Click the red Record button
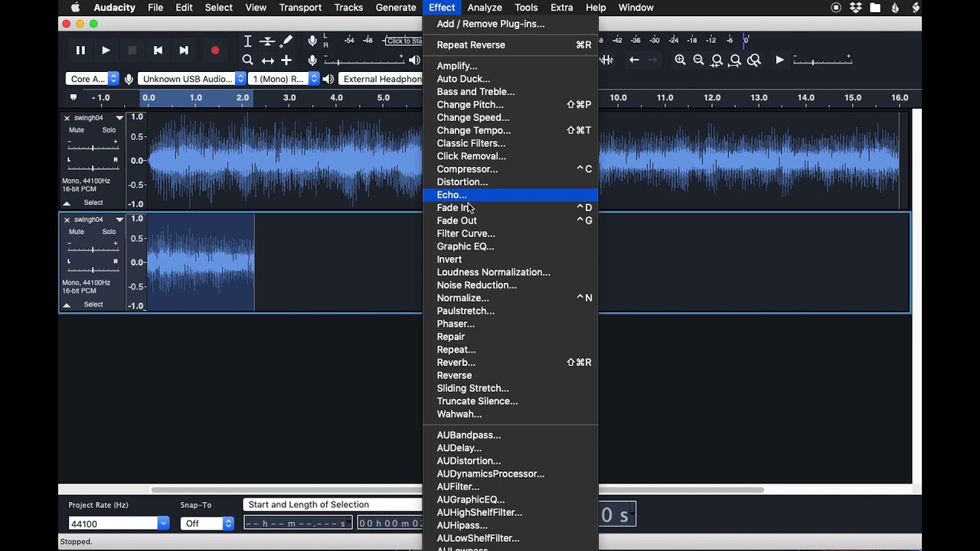Screen dimensions: 980x551 pyautogui.click(x=215, y=51)
